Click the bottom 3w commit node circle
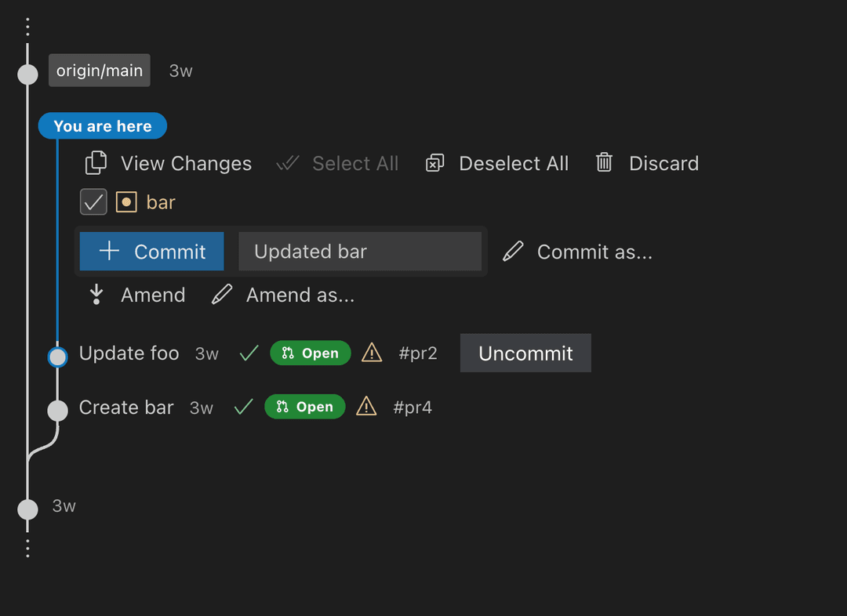 tap(27, 509)
